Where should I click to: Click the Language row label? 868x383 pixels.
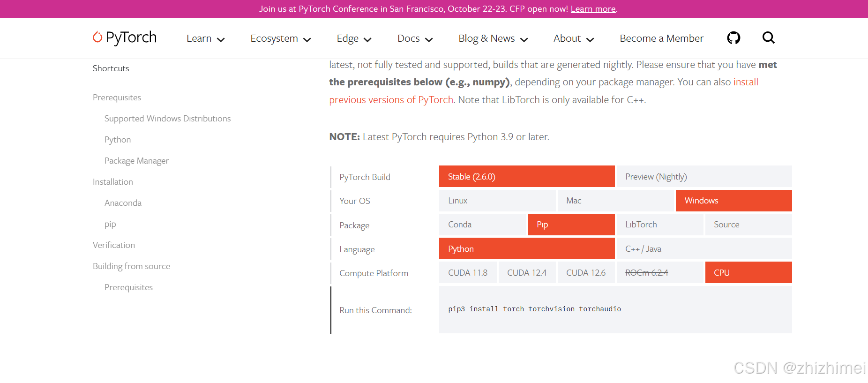click(357, 249)
